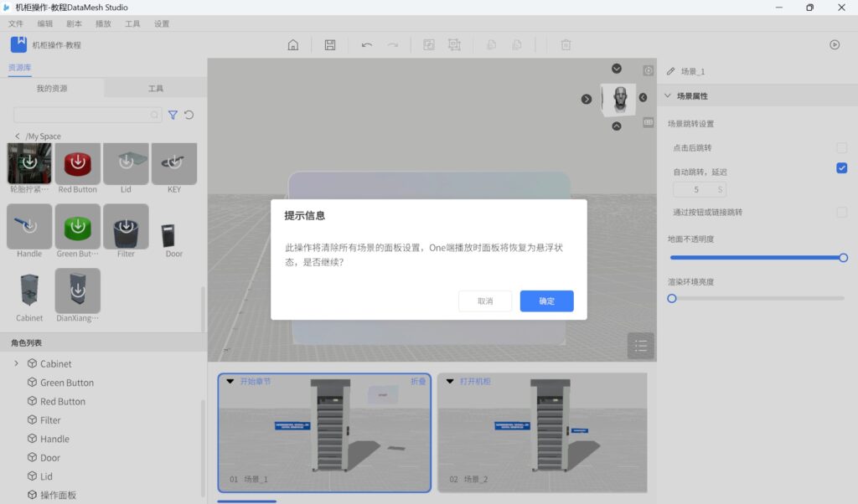The width and height of the screenshot is (858, 504).
Task: Enable the 点击后跳转 checkbox
Action: click(841, 148)
